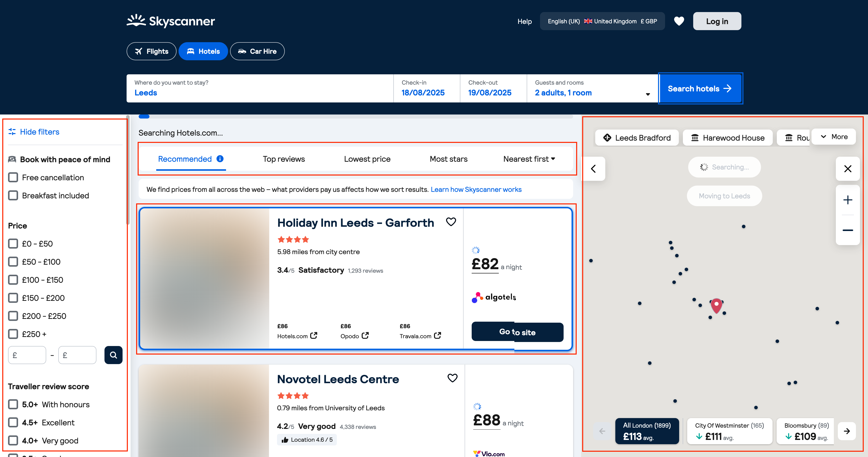Screen dimensions: 868x457
Task: Click the Skyscanner logo
Action: [171, 21]
